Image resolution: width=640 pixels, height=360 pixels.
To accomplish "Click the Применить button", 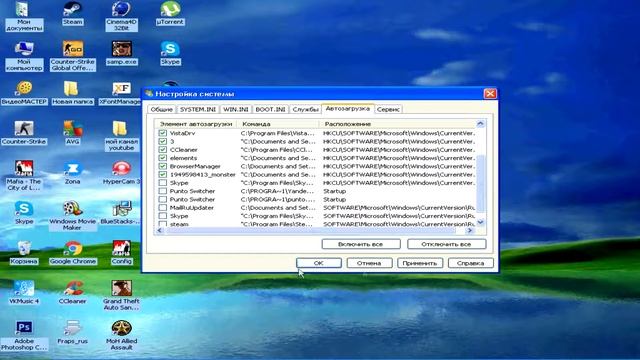I will click(x=420, y=263).
